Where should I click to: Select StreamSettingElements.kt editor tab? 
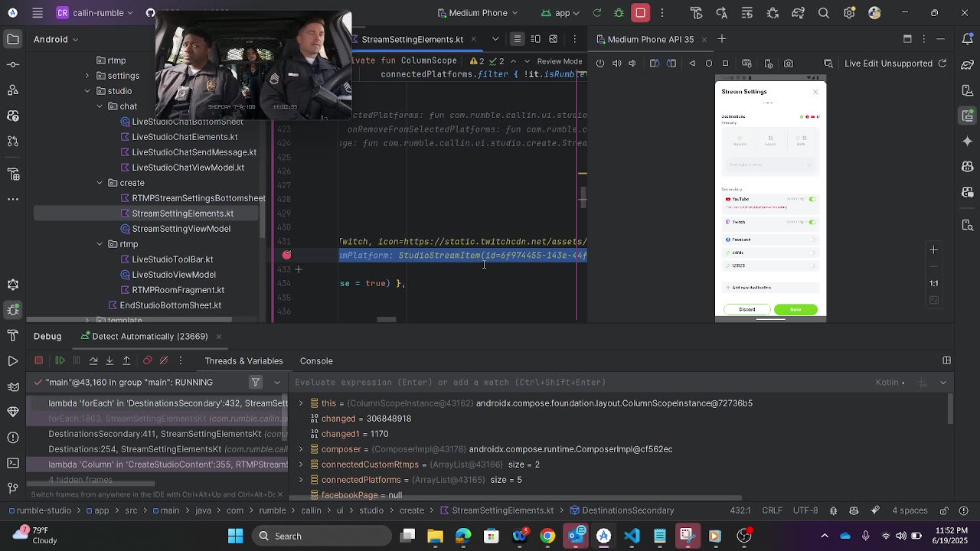412,39
